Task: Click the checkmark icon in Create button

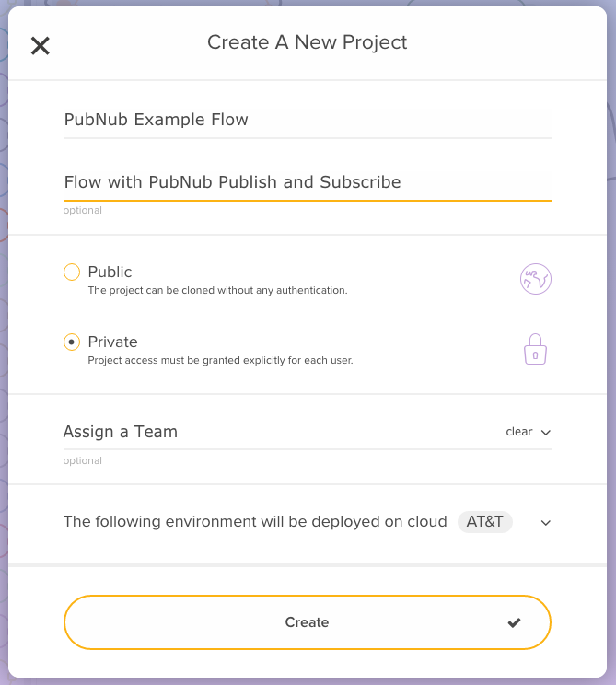Action: click(514, 623)
